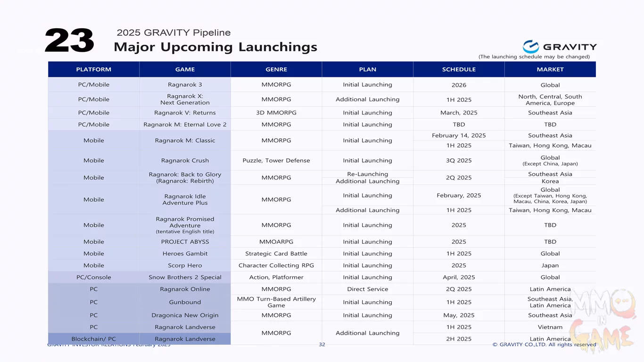Image resolution: width=644 pixels, height=362 pixels.
Task: Click the PLAN column header
Action: (368, 69)
